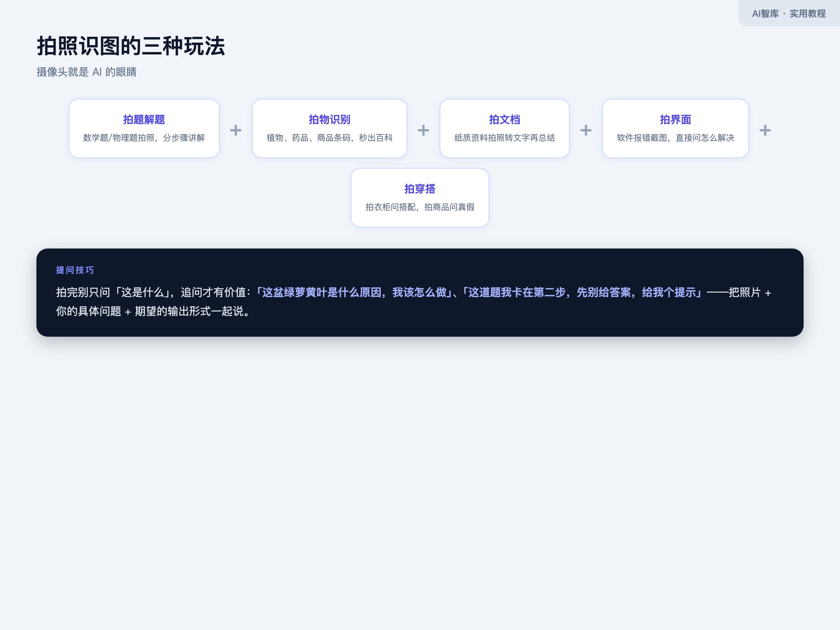Click the 拍穿搭 card

tap(420, 198)
